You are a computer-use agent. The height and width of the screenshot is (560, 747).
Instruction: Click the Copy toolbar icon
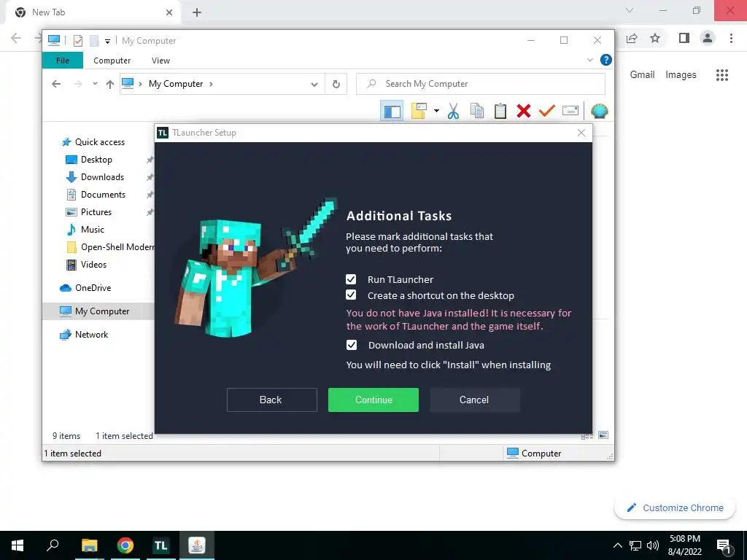(x=477, y=111)
